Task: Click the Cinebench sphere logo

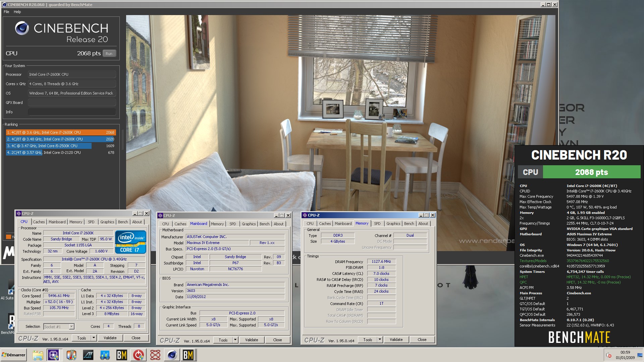Action: (22, 28)
